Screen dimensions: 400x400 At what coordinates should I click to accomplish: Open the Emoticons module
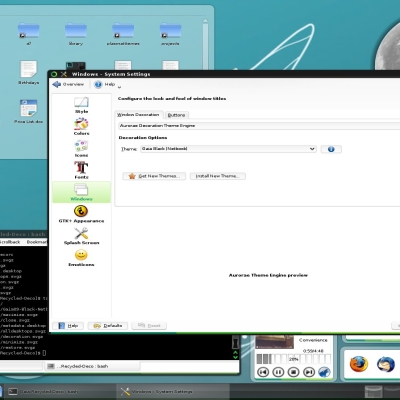[x=81, y=258]
